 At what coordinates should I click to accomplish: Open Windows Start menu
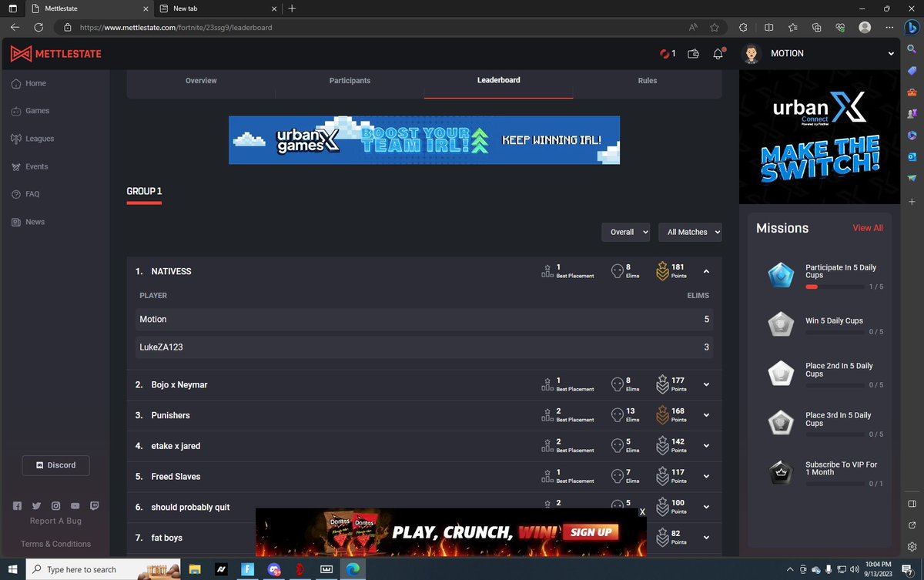pos(13,569)
